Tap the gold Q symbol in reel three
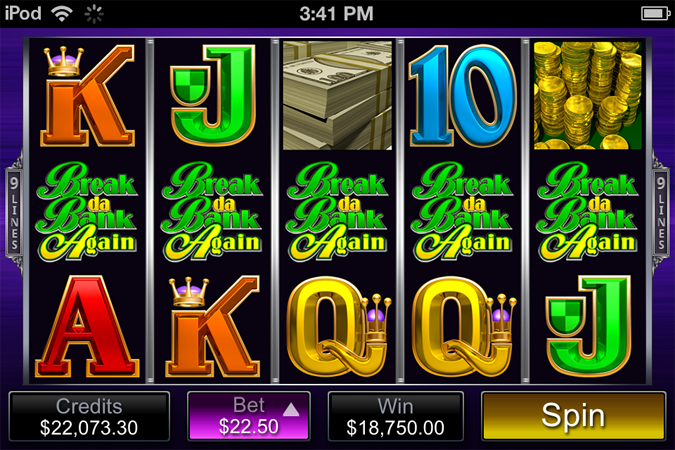 [339, 326]
